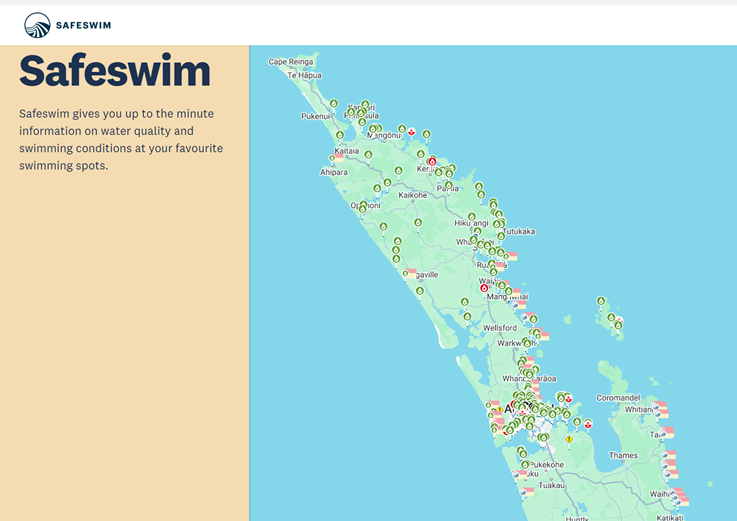Select green marker right of Mangōnui red anchor
The width and height of the screenshot is (737, 521).
[x=426, y=134]
